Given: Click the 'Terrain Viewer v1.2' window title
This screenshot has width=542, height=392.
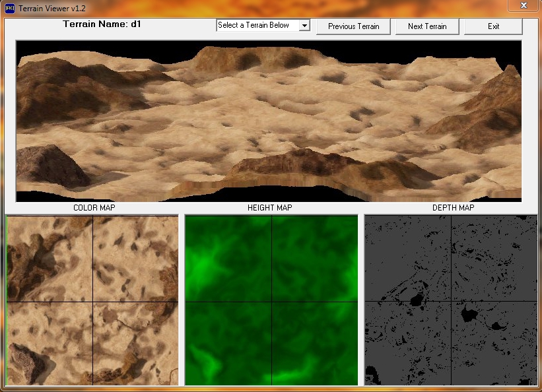Looking at the screenshot, I should [x=52, y=8].
